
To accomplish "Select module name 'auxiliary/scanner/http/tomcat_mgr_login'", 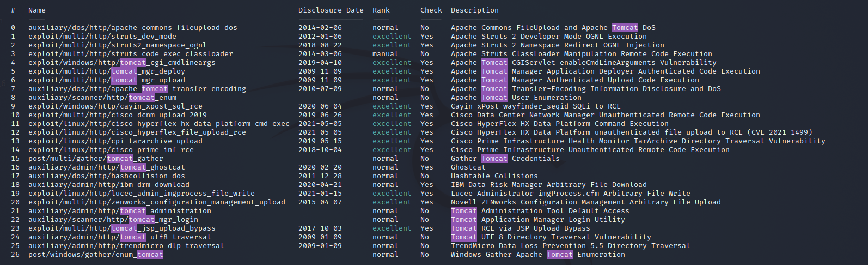I will tap(113, 220).
